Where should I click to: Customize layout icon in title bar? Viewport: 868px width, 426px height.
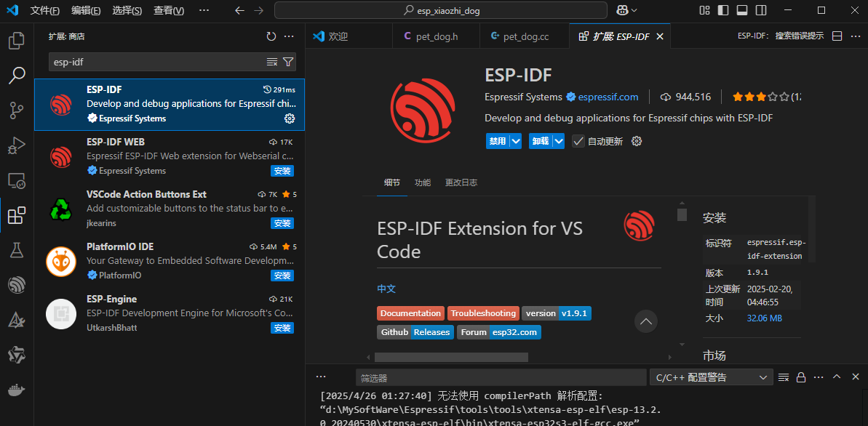(704, 10)
